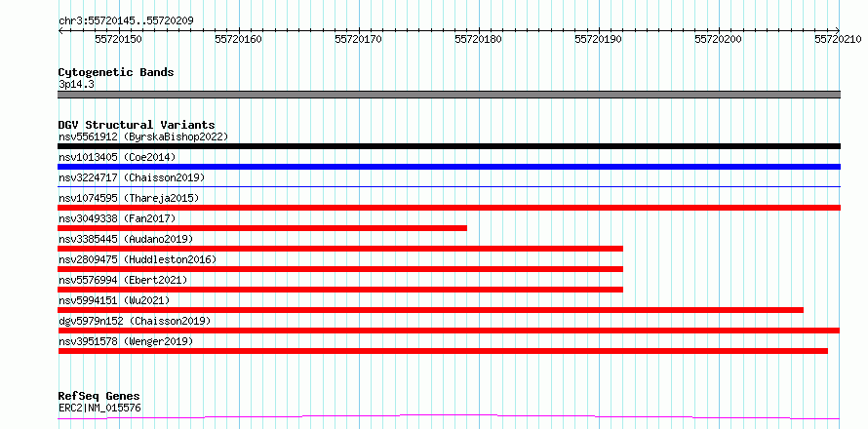
Task: Open the nsv3385445 (Audano2019) label
Action: pyautogui.click(x=126, y=239)
